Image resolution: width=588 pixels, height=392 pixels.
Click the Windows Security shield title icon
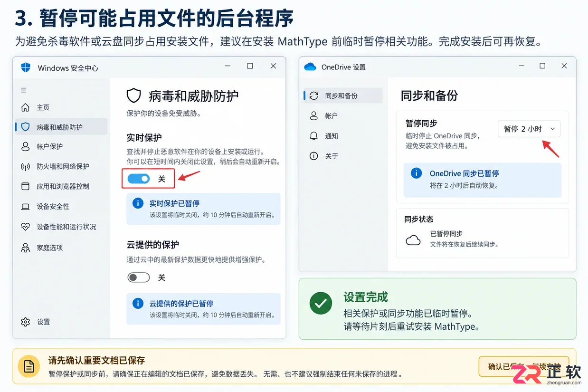coord(26,67)
